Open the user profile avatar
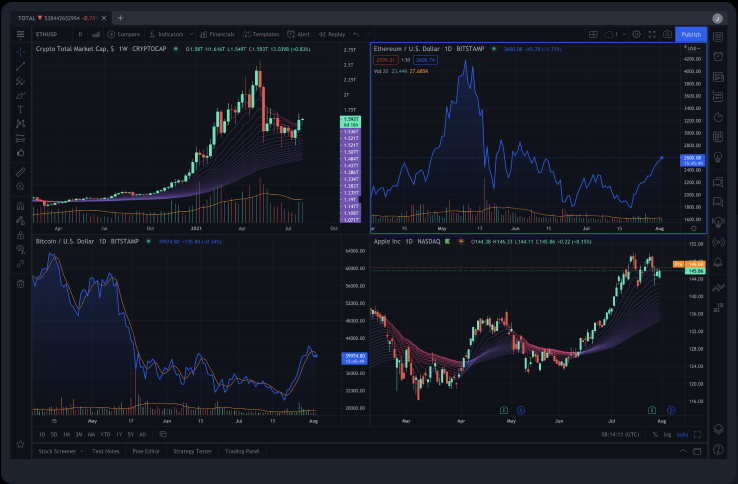The height and width of the screenshot is (484, 738). [x=717, y=18]
